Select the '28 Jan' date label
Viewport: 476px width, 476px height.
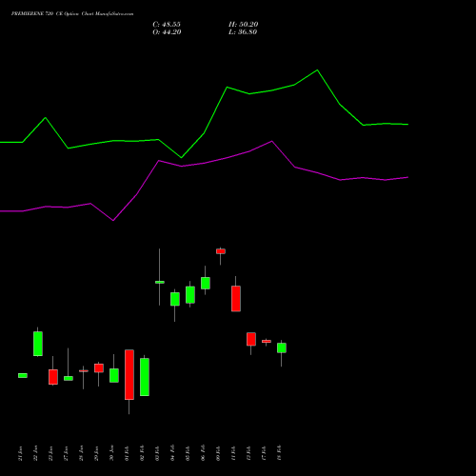click(x=82, y=453)
